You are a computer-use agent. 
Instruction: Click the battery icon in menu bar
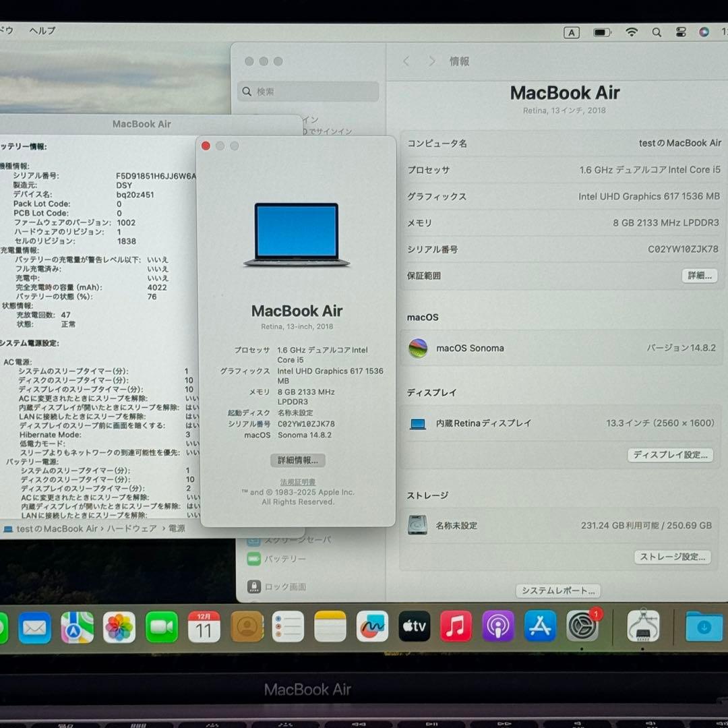point(602,32)
